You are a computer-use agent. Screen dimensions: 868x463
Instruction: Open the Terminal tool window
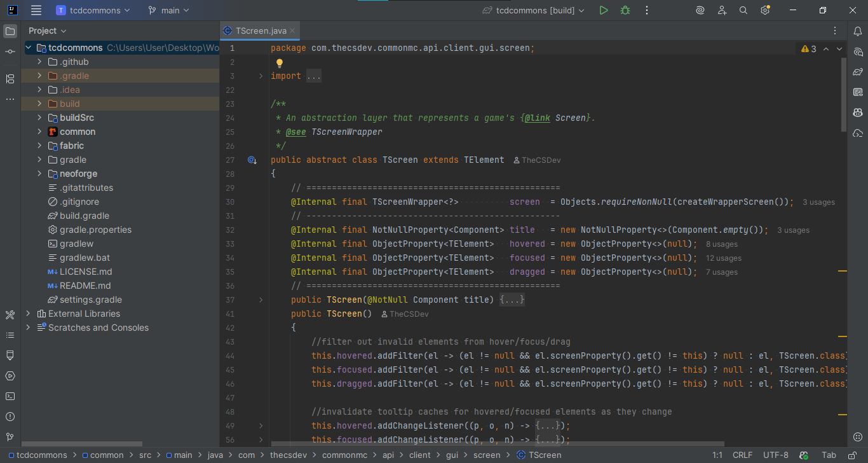tap(10, 396)
